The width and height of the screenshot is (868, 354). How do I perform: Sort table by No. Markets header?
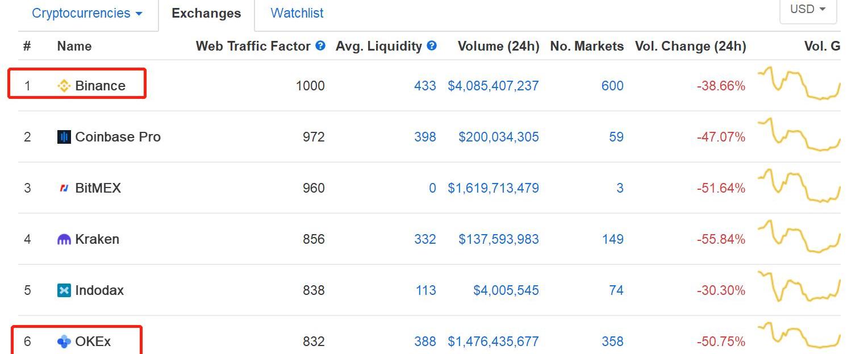(x=586, y=46)
